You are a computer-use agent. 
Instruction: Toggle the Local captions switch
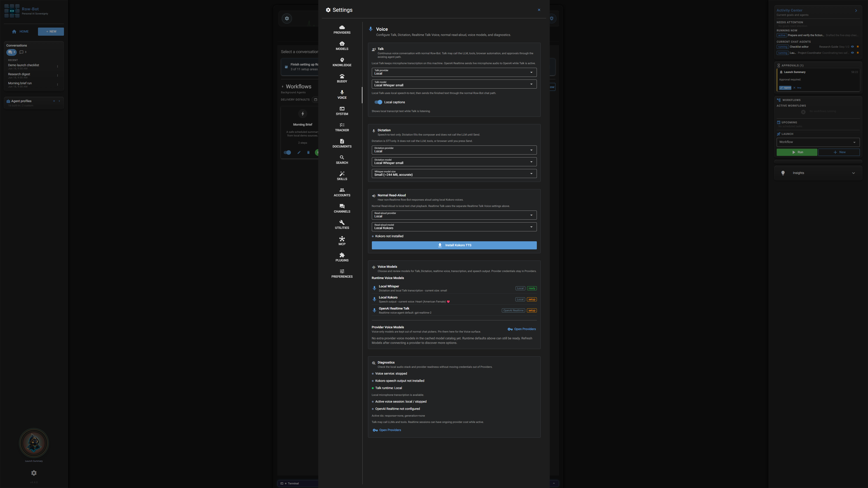tap(378, 102)
